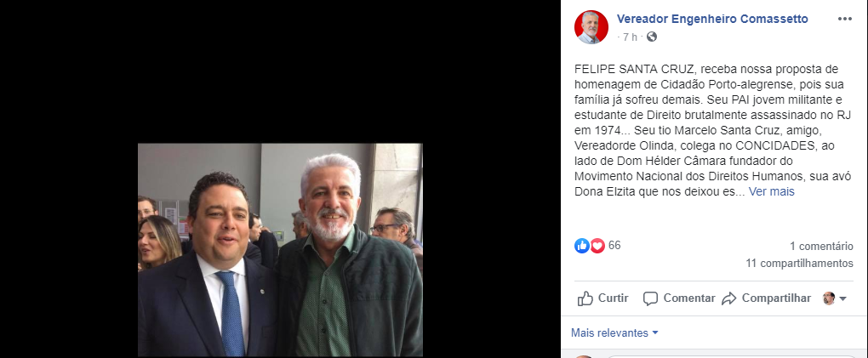The height and width of the screenshot is (358, 868).
Task: Click the Compartilhar button label
Action: pyautogui.click(x=776, y=298)
